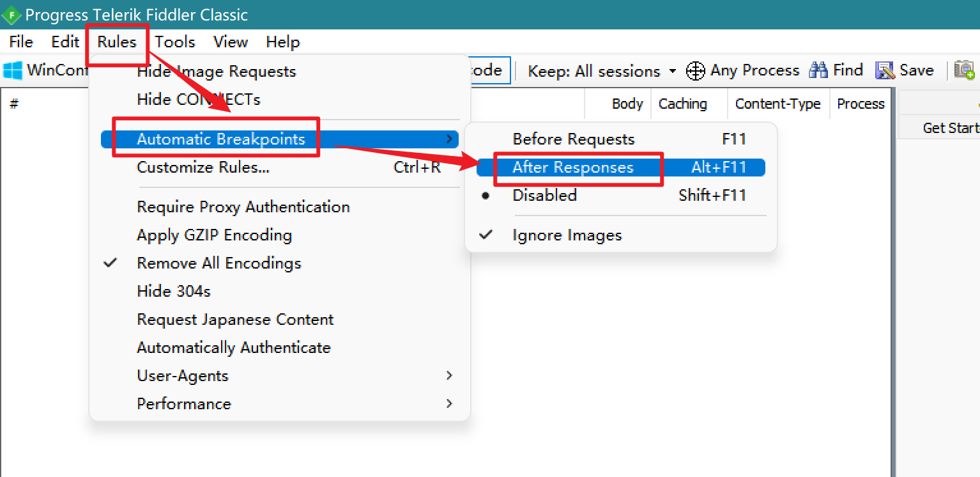Select Before Requests breakpoint option
Screen dimensions: 980x477
(x=621, y=139)
